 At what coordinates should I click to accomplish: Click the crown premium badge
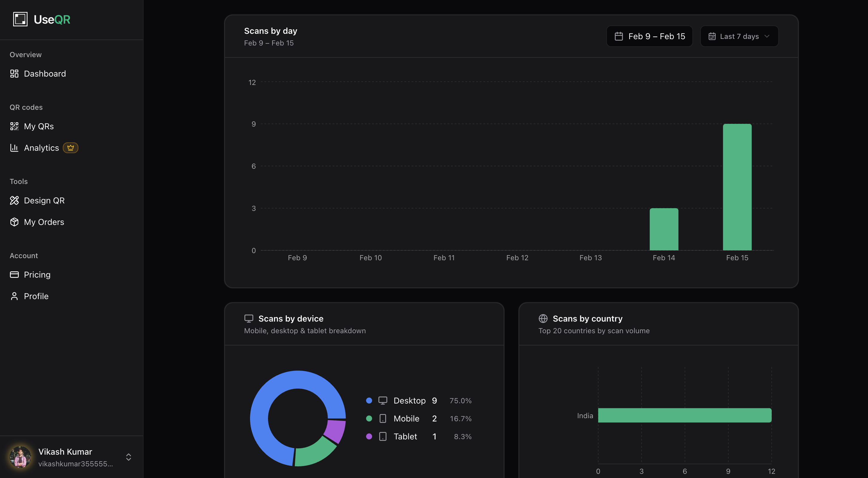(70, 148)
